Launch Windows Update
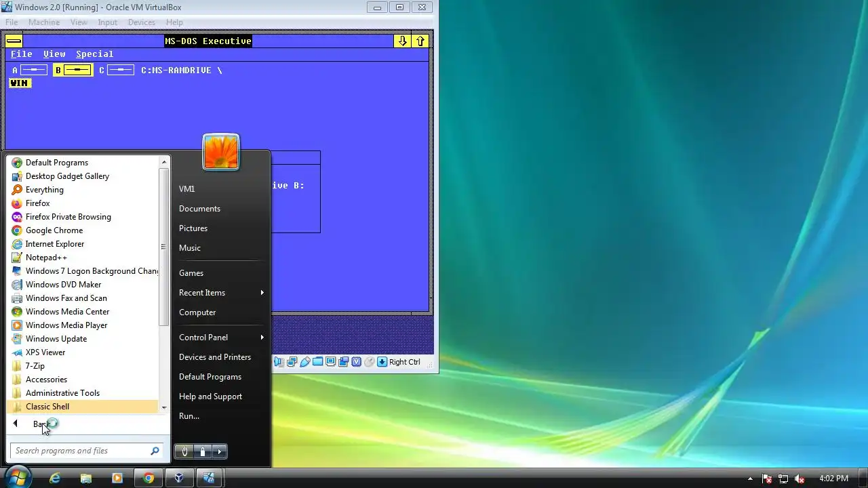 83,339
